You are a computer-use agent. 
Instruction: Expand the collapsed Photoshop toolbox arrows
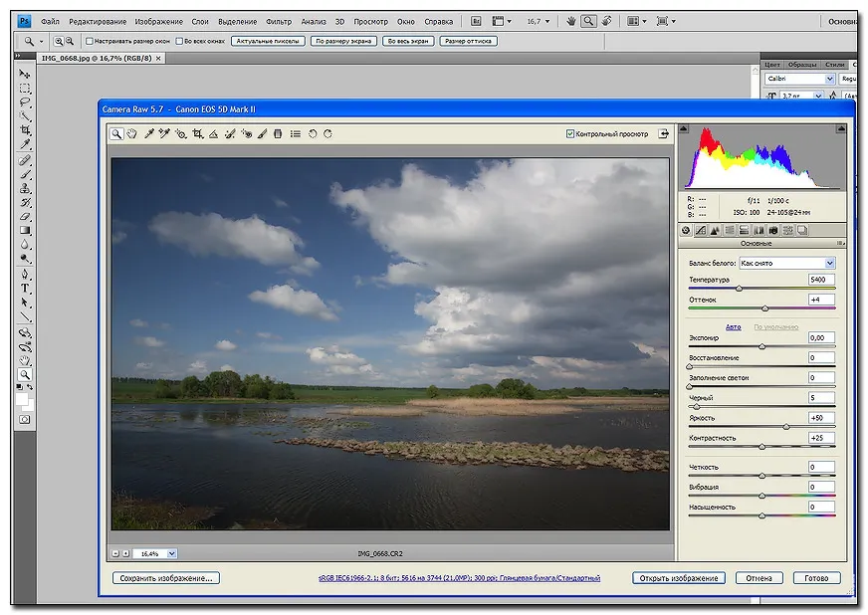18,56
